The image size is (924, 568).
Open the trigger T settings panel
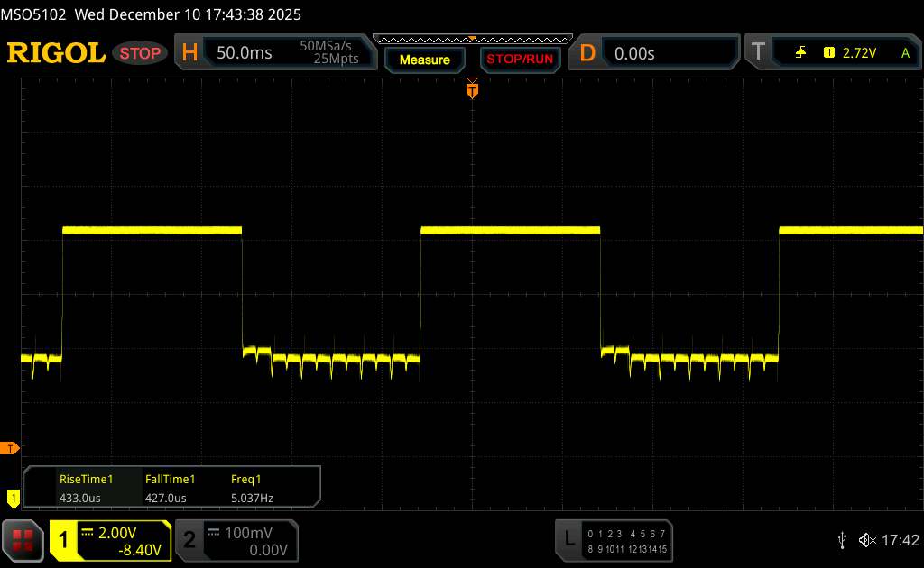(x=759, y=53)
